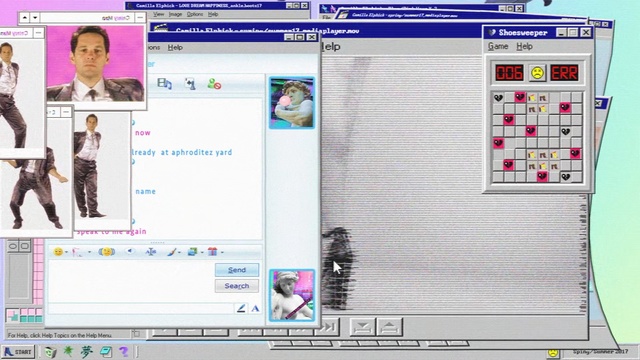
Task: Click the 006 red counter in Shoesweeper
Action: point(509,73)
